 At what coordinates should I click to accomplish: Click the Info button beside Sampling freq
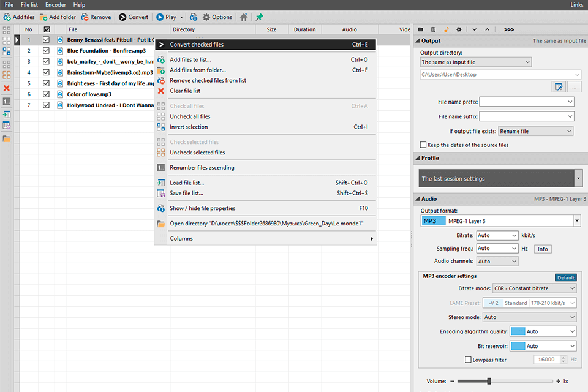pyautogui.click(x=542, y=249)
